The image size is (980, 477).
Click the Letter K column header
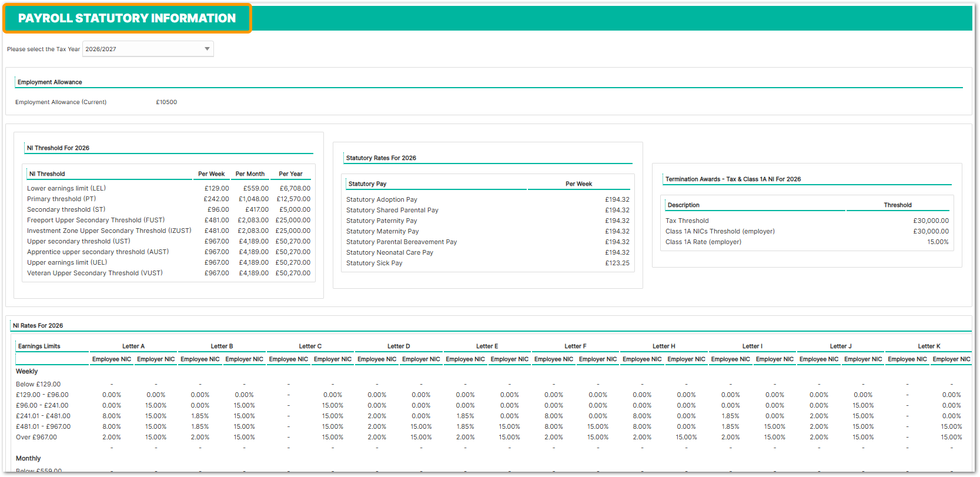(x=929, y=346)
